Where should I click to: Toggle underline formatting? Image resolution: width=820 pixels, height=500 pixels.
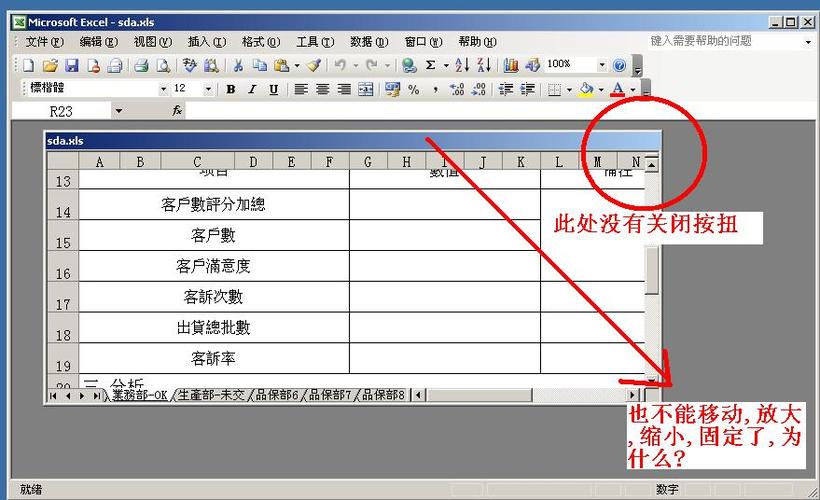274,89
